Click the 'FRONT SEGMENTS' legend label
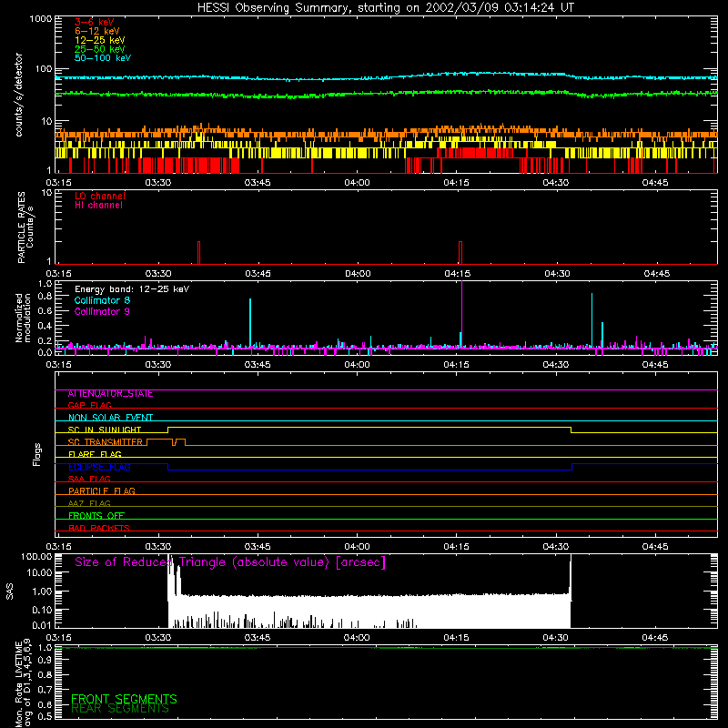This screenshot has width=728, height=728. (x=124, y=699)
